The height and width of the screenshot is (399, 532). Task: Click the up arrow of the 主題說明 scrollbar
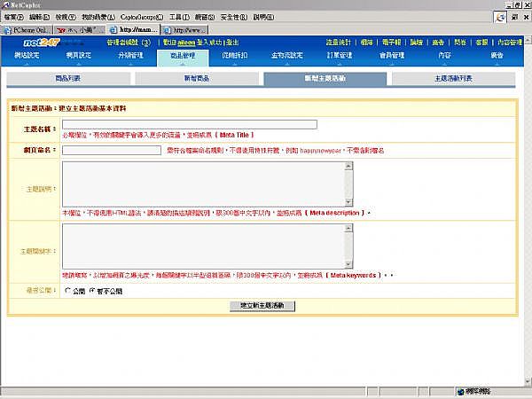tap(348, 167)
